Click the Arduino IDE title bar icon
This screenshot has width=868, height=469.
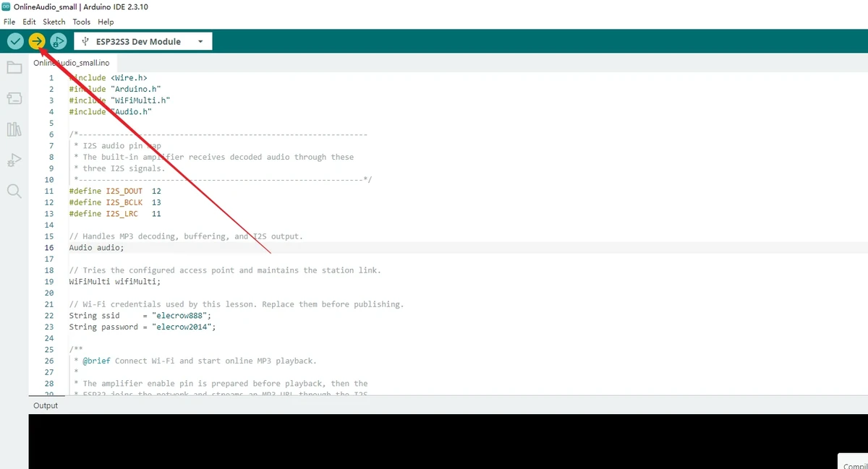click(7, 7)
